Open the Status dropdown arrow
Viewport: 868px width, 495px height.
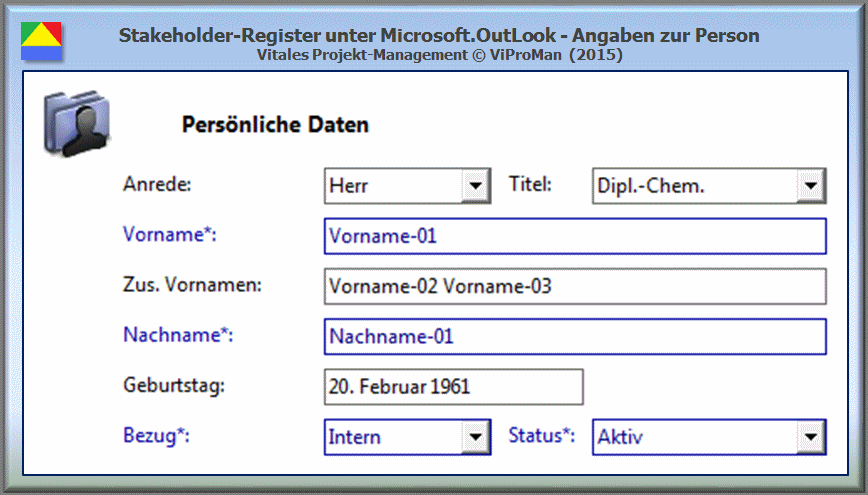[x=810, y=437]
